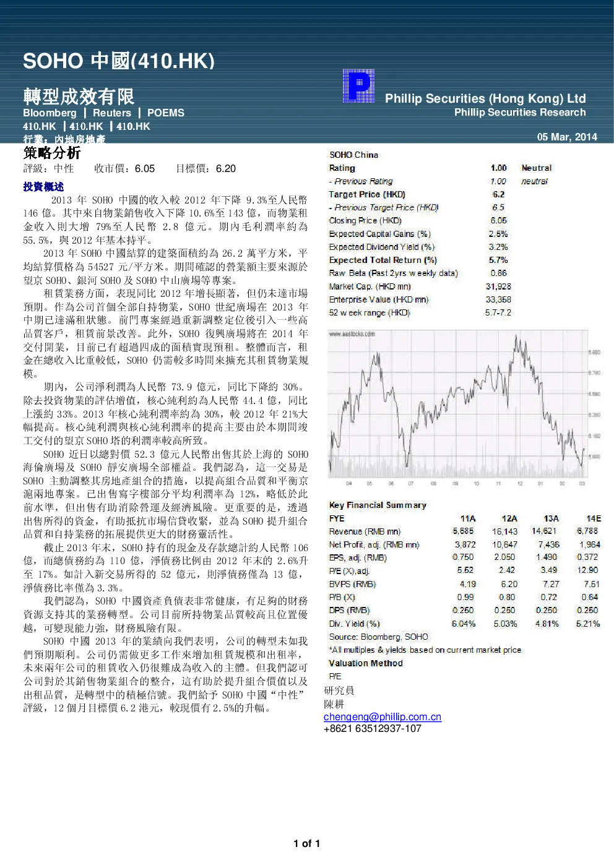Click the 研究員 label
This screenshot has width=614, height=868.
click(x=339, y=690)
